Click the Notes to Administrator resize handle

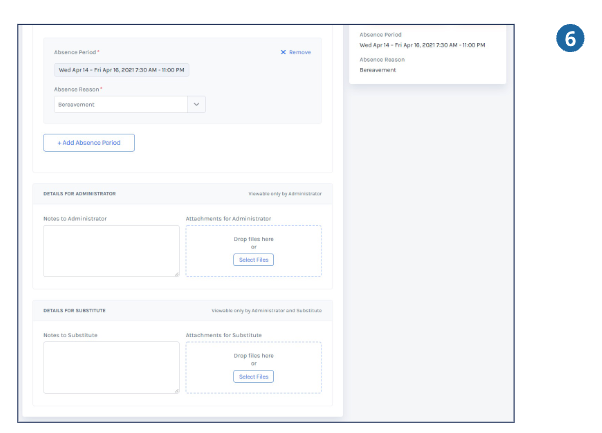point(177,274)
